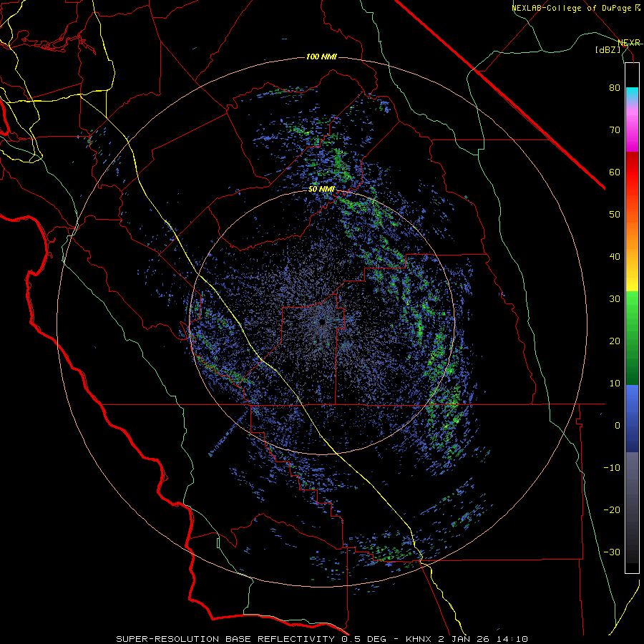
Task: Click the 100 NMI range ring label
Action: coord(321,57)
